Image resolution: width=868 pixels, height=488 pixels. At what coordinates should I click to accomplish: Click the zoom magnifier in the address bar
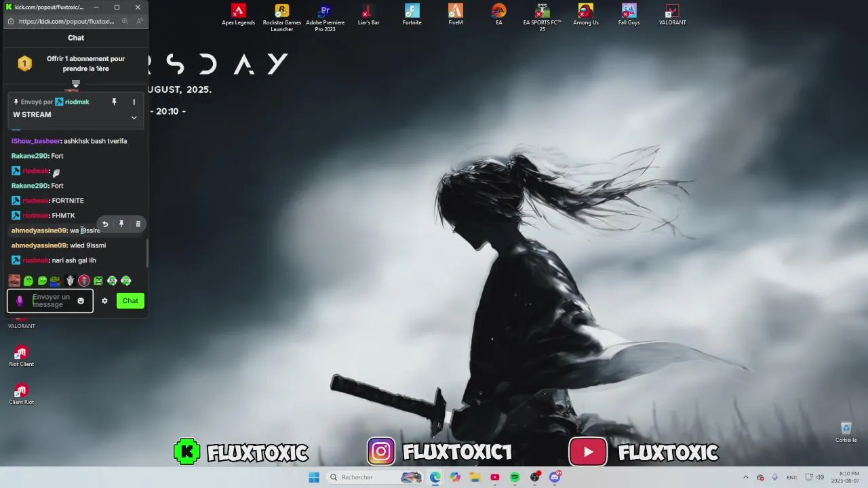click(125, 21)
